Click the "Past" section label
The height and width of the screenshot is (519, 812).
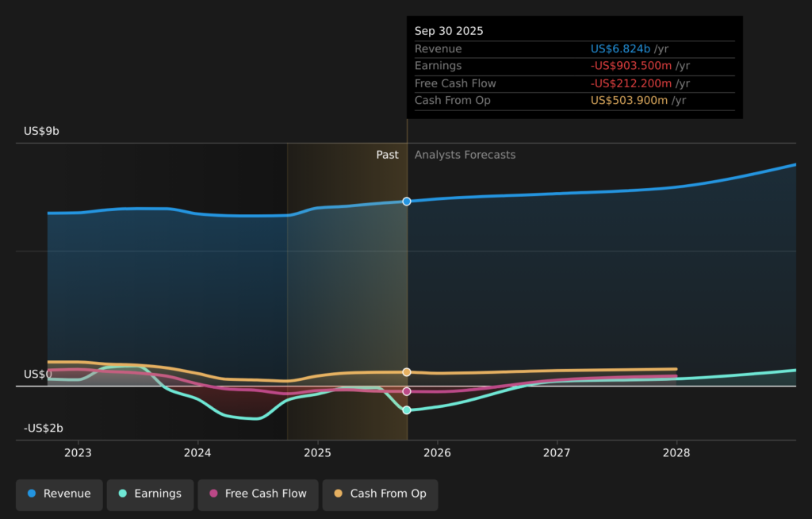click(387, 155)
